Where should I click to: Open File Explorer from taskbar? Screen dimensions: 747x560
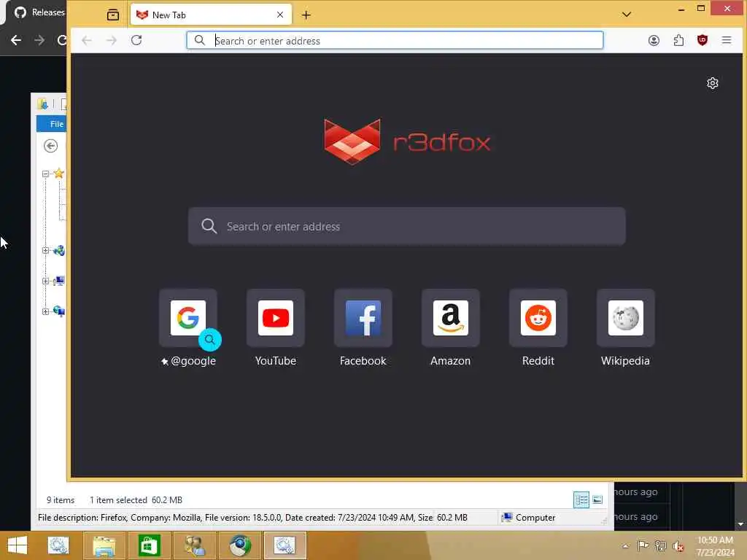pyautogui.click(x=104, y=545)
